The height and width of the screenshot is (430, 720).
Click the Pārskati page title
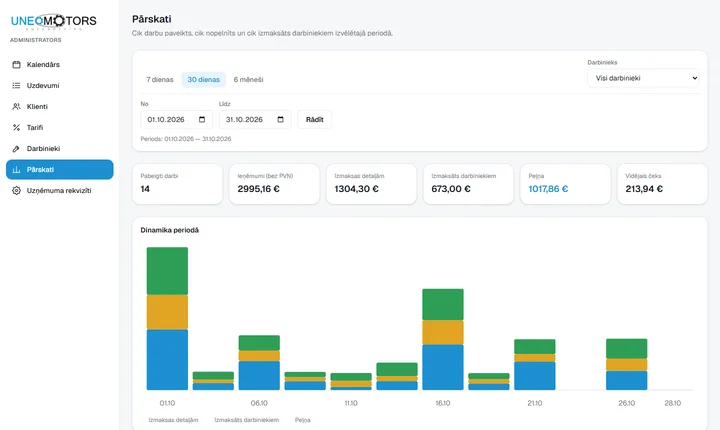(x=152, y=19)
